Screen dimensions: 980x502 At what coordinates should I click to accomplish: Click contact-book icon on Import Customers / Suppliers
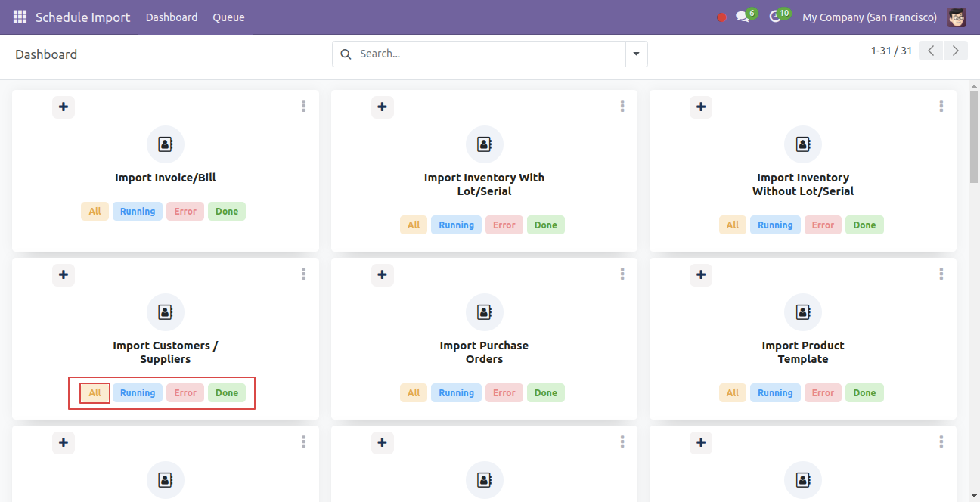click(166, 312)
